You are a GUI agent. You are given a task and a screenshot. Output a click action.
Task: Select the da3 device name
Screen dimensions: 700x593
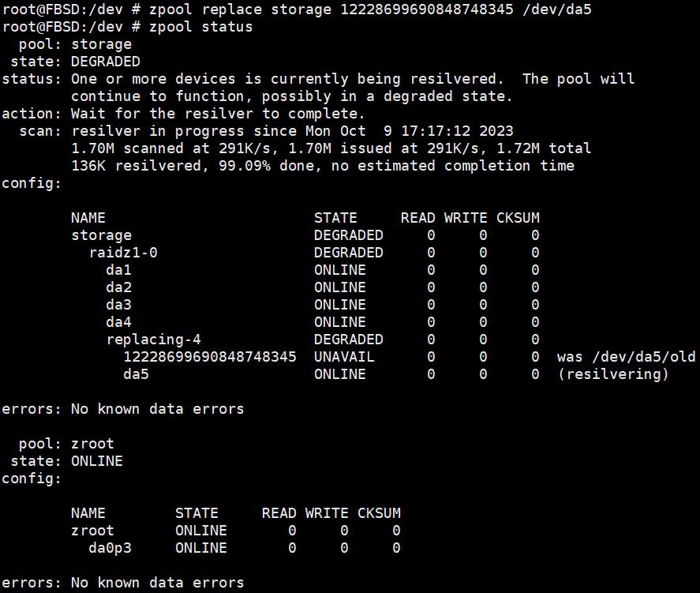(x=118, y=305)
